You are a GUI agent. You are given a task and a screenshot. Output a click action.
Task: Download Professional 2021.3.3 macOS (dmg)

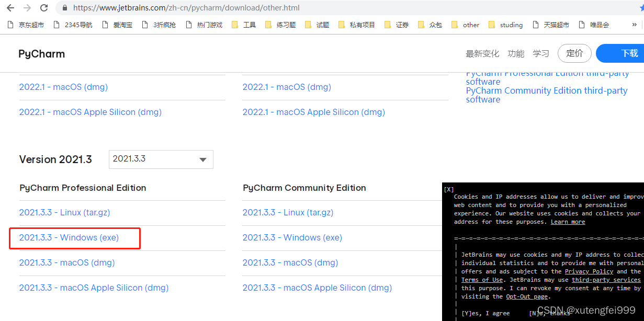(x=67, y=262)
